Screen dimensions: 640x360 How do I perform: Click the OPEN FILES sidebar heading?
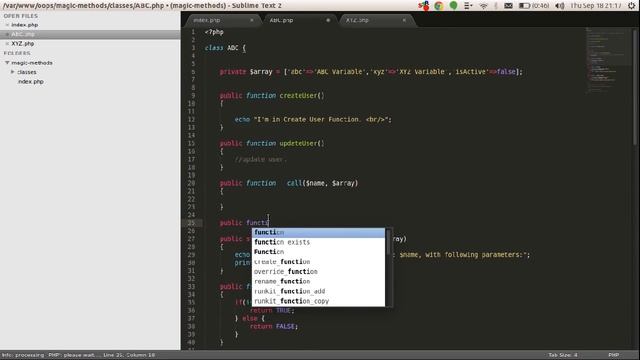(20, 16)
